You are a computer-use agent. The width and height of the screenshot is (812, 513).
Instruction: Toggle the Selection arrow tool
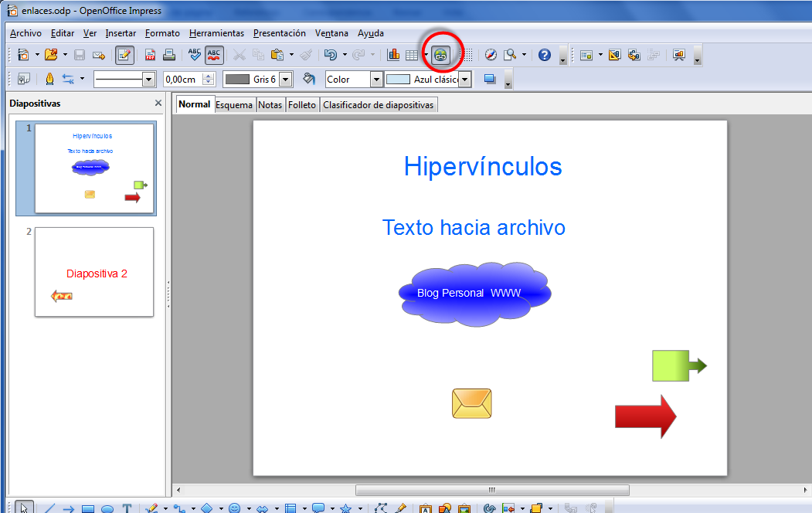(25, 508)
